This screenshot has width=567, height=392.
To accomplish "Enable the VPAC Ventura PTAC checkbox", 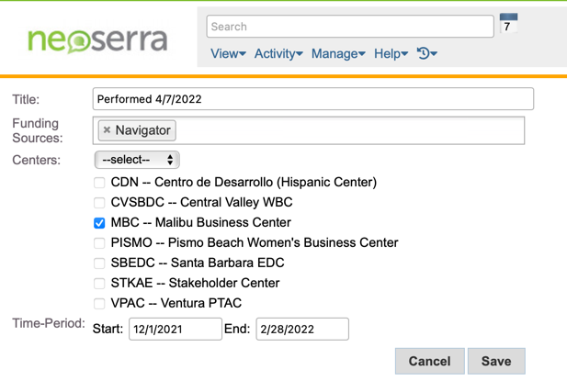I will point(99,304).
